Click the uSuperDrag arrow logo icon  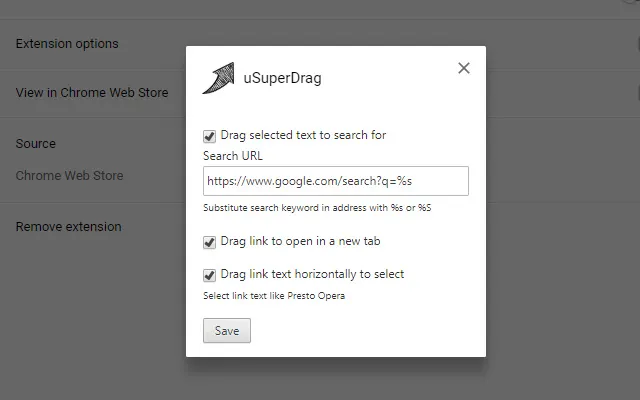pyautogui.click(x=218, y=77)
